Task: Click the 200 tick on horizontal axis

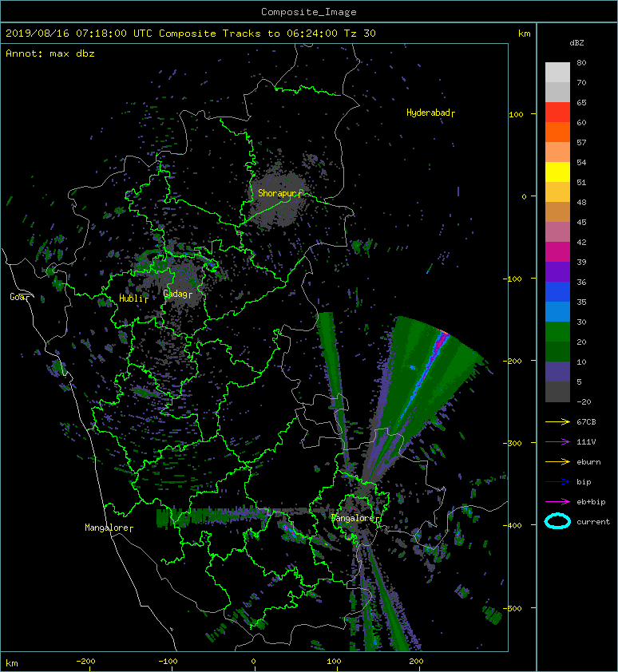Action: [416, 662]
